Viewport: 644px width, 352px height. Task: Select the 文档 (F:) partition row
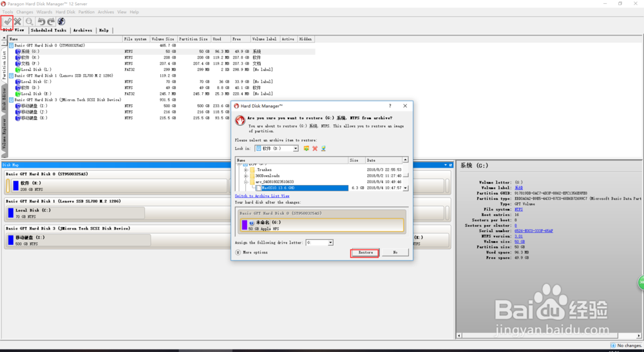point(162,63)
